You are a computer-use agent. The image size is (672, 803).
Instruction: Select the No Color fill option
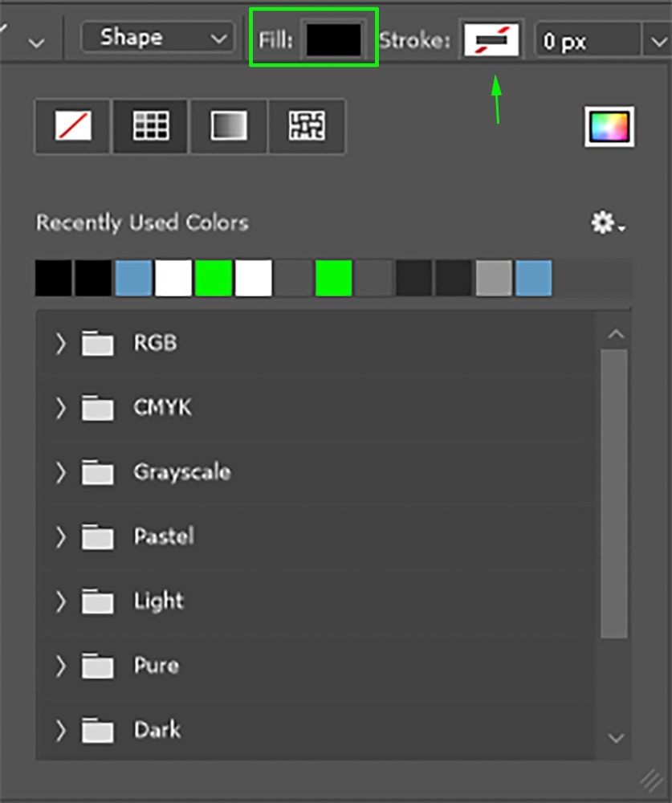coord(73,126)
